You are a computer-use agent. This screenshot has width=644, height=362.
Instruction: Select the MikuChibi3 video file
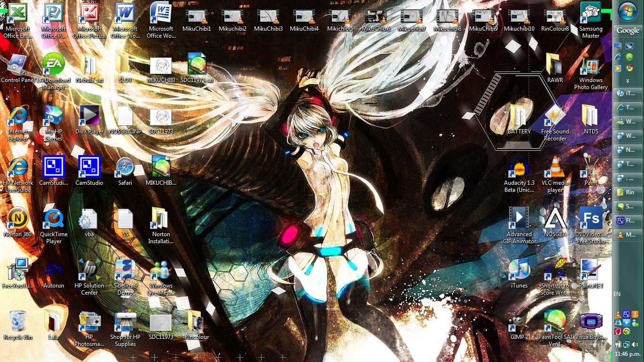268,21
